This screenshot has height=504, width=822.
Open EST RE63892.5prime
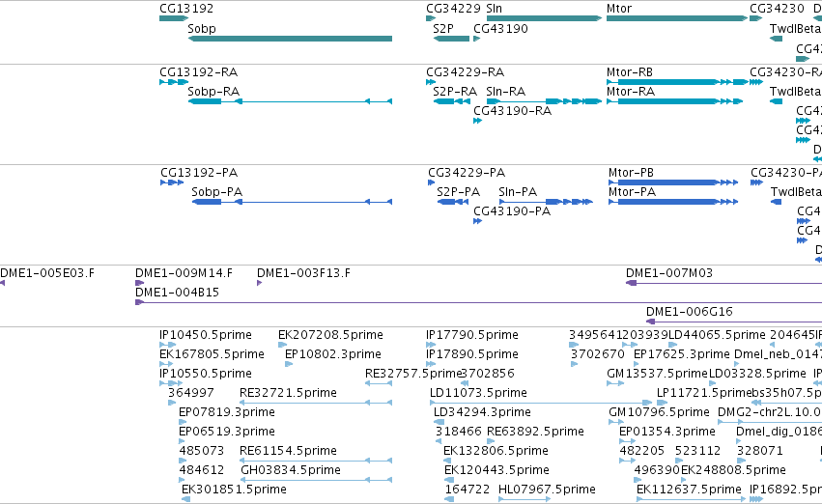pos(536,433)
